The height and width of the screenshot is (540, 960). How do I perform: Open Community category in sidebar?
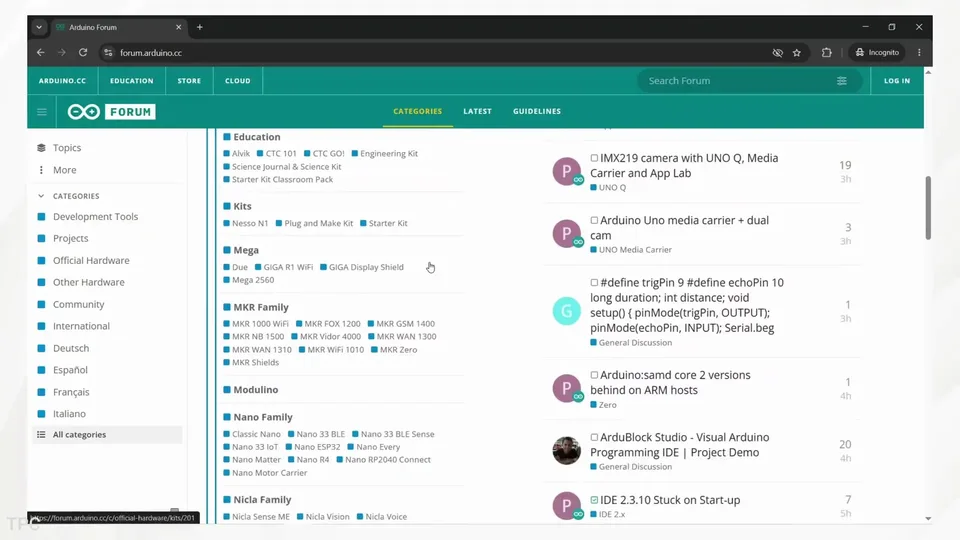pos(78,304)
